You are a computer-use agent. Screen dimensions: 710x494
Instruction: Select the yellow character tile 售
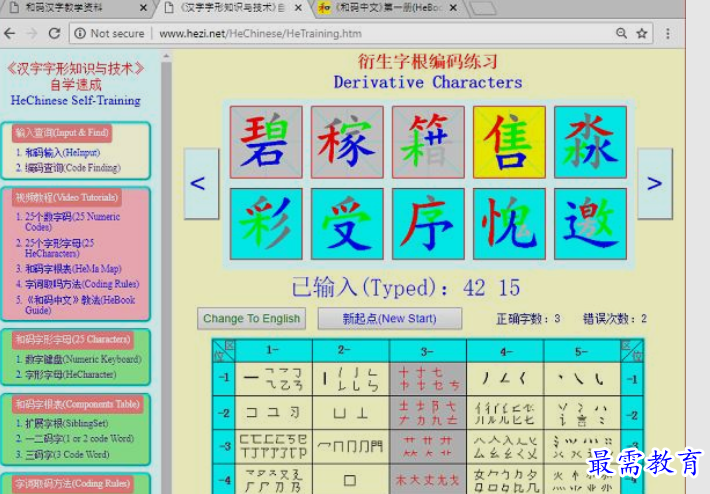click(509, 142)
